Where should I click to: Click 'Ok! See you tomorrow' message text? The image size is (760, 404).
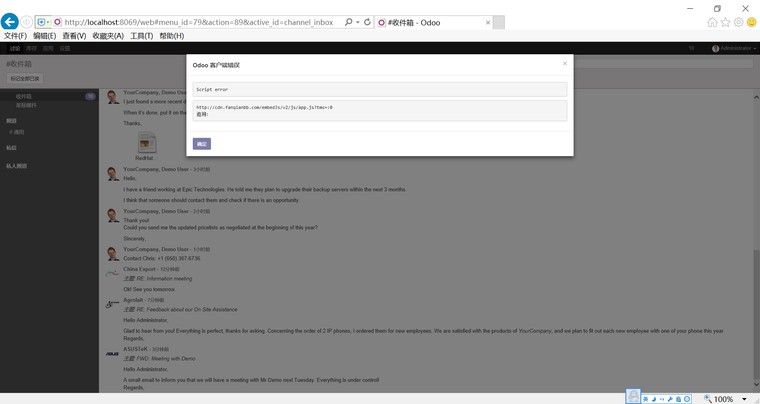149,290
